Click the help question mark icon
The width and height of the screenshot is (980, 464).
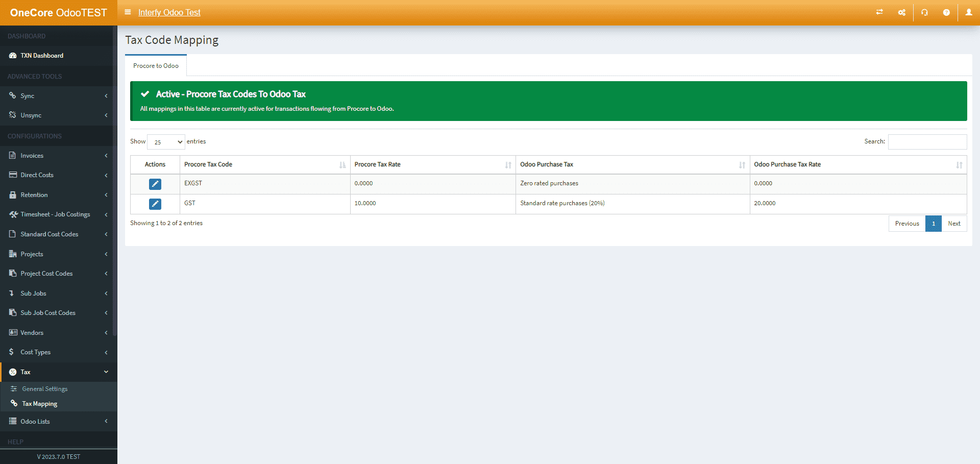pos(946,12)
